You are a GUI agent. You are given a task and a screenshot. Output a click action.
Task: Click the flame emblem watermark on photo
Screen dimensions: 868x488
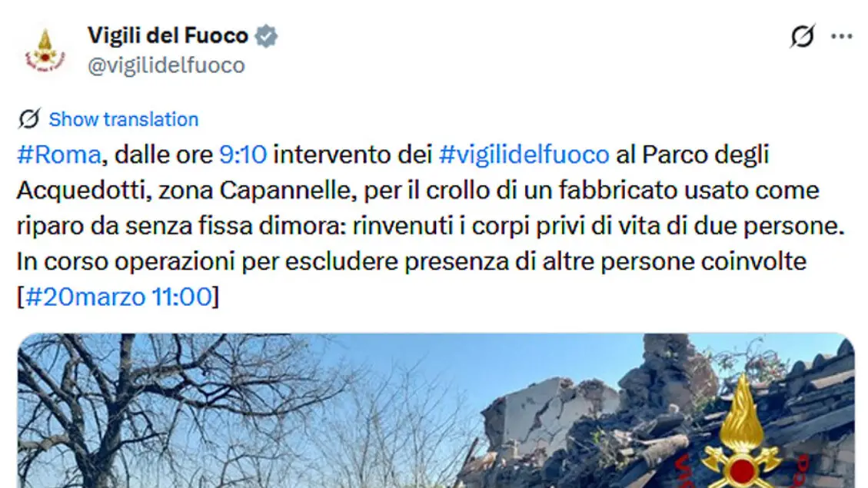click(742, 433)
